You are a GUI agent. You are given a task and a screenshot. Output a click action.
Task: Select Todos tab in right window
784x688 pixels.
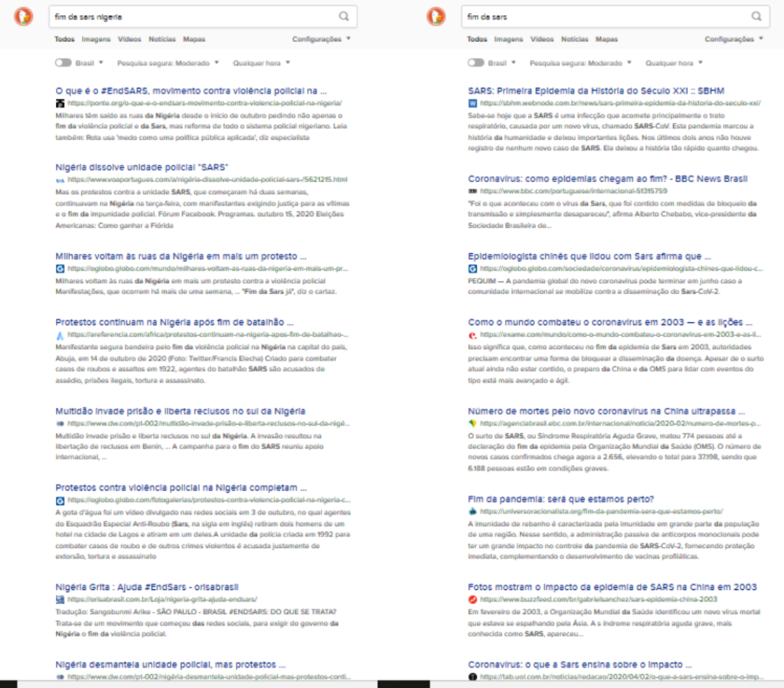(477, 39)
